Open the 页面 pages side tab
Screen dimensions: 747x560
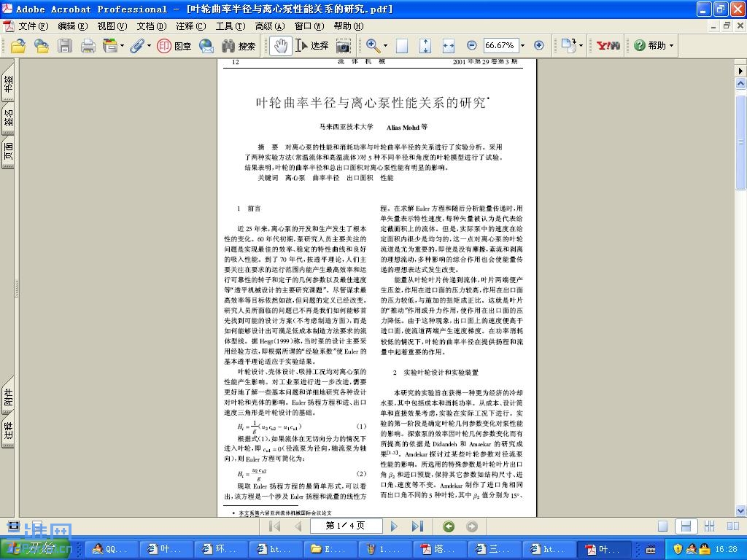coord(8,152)
